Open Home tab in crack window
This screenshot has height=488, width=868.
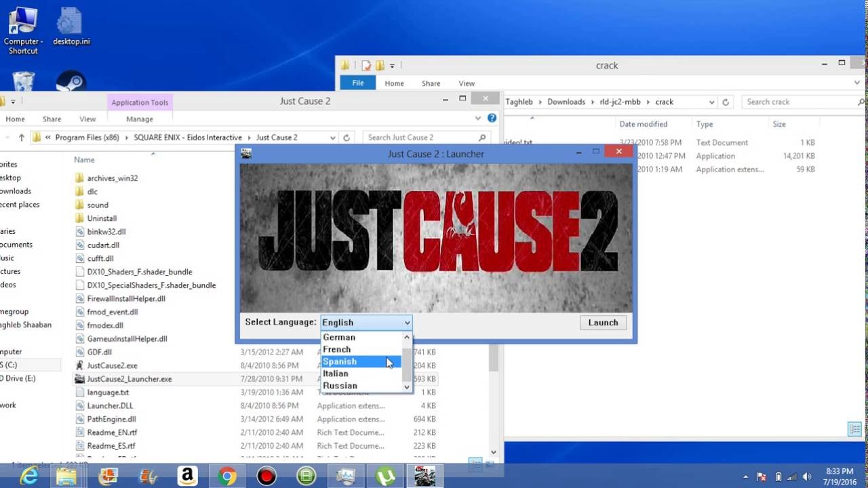394,83
